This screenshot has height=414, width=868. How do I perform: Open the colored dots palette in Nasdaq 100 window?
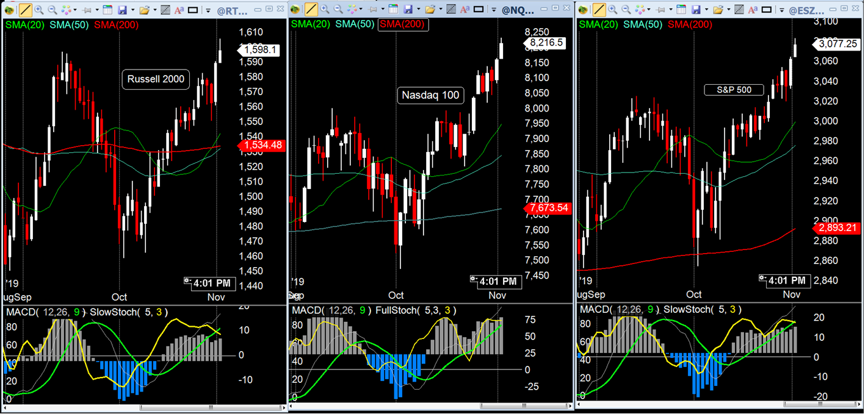click(352, 9)
